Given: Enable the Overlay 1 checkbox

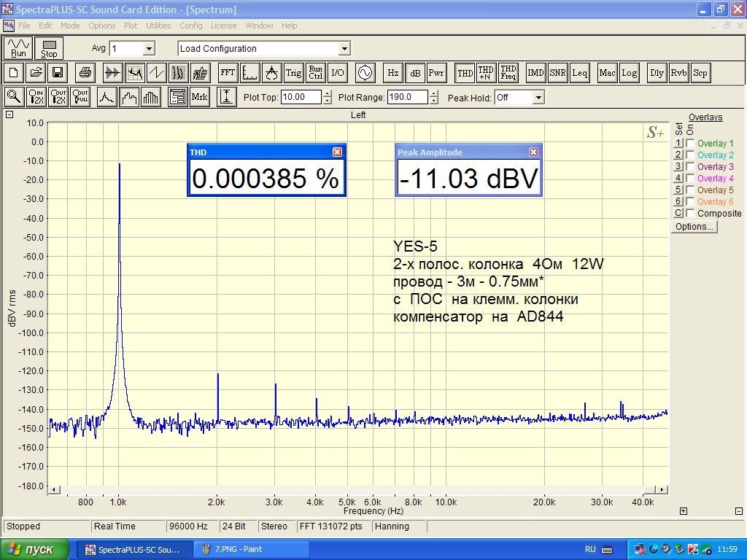Looking at the screenshot, I should [690, 144].
